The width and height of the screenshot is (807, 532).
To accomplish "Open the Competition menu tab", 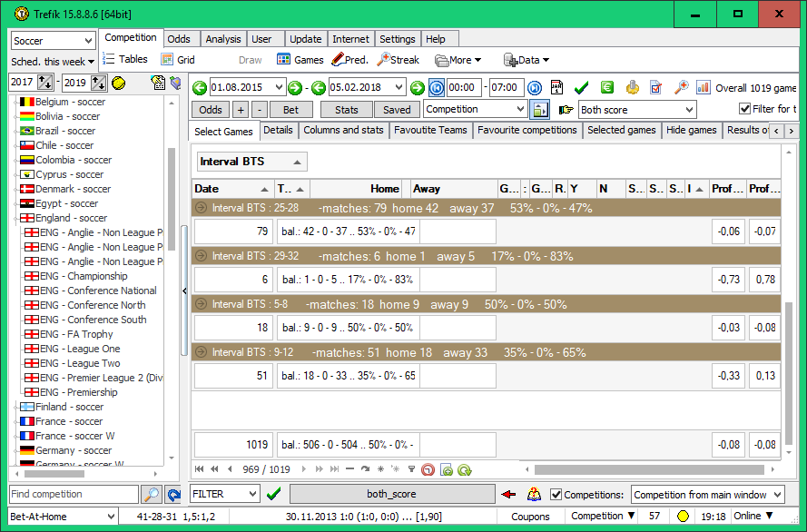I will (x=131, y=37).
